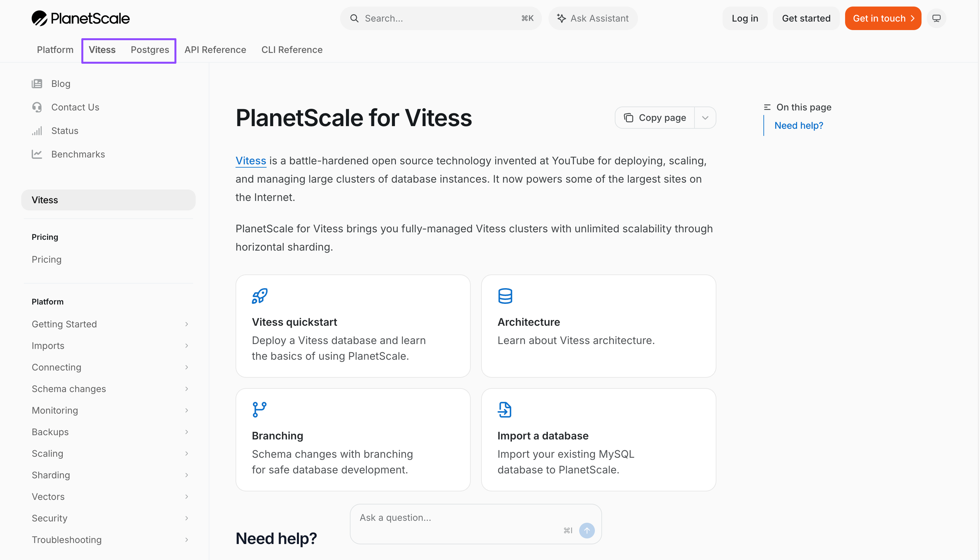Submit question with the arrow send button
The width and height of the screenshot is (980, 560).
click(587, 530)
